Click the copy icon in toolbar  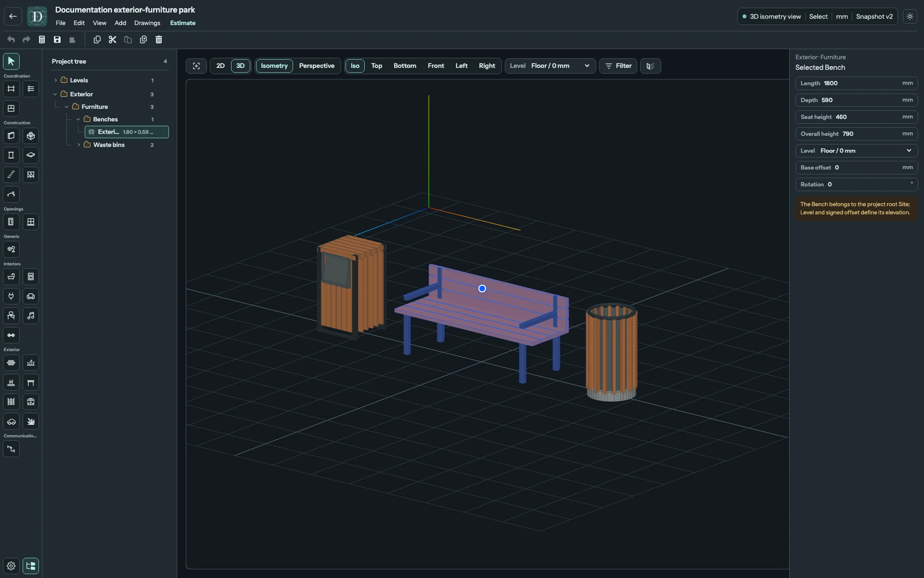click(x=97, y=39)
